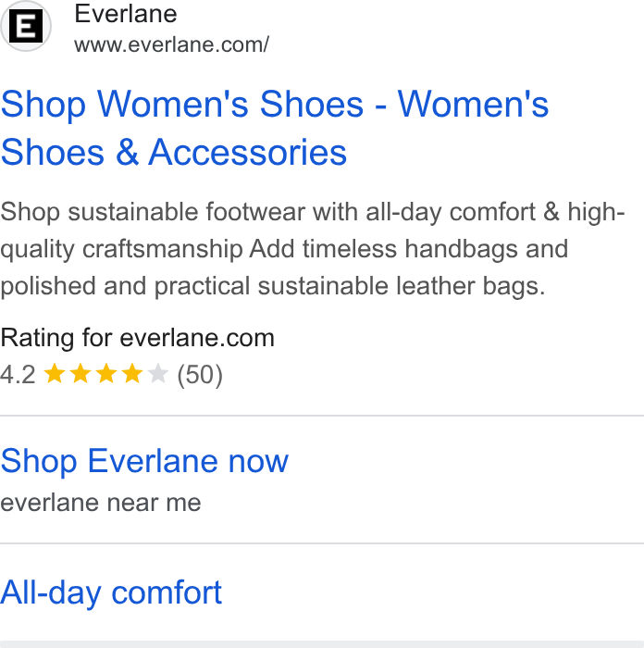Open the All-day comfort sitelink
This screenshot has height=648, width=644.
click(x=111, y=593)
